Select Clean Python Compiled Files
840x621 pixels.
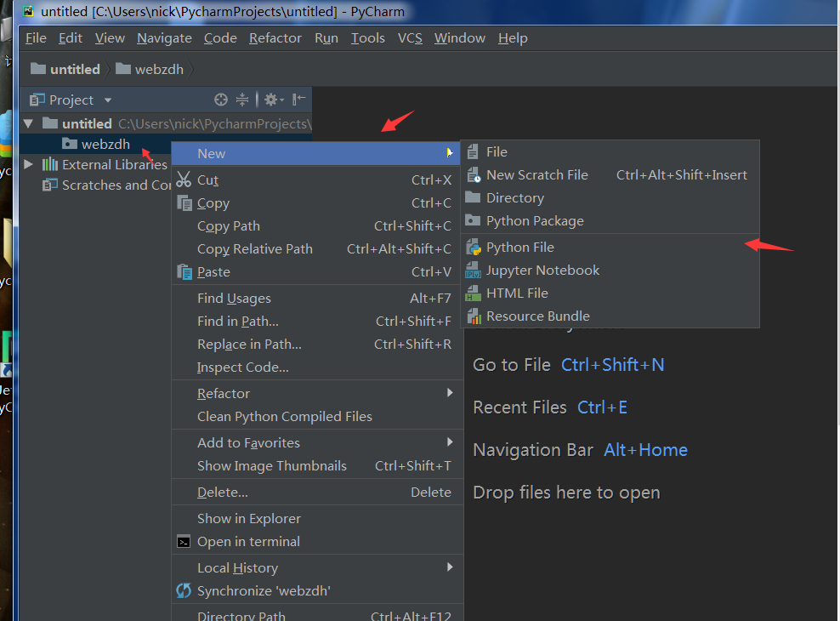pyautogui.click(x=317, y=417)
